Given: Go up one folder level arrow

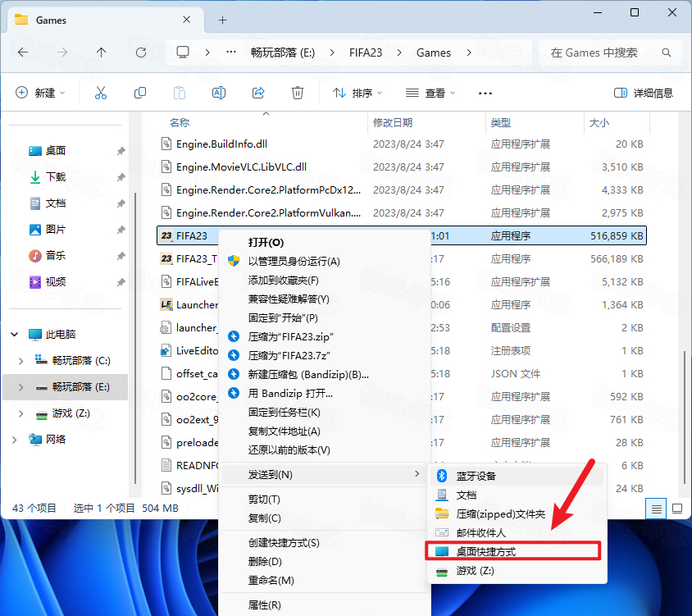Looking at the screenshot, I should click(102, 52).
